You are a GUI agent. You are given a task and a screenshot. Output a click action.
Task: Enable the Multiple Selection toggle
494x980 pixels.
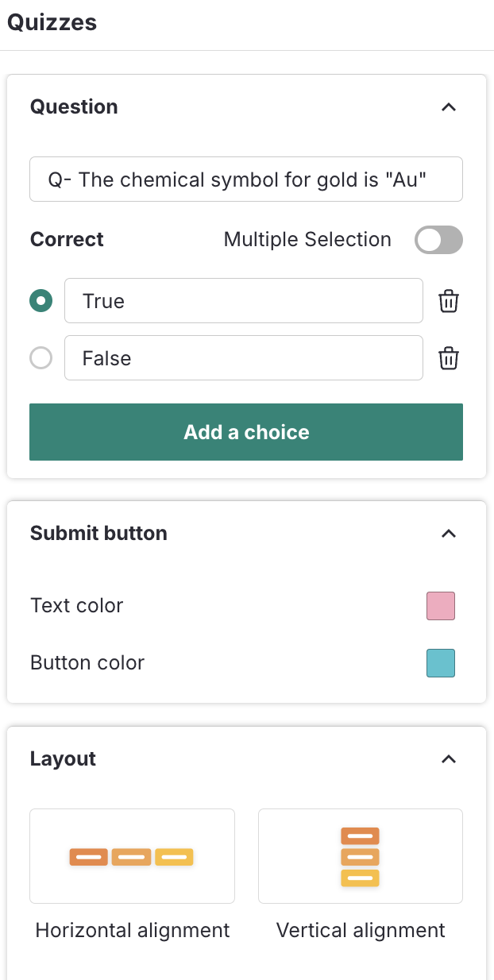[438, 240]
